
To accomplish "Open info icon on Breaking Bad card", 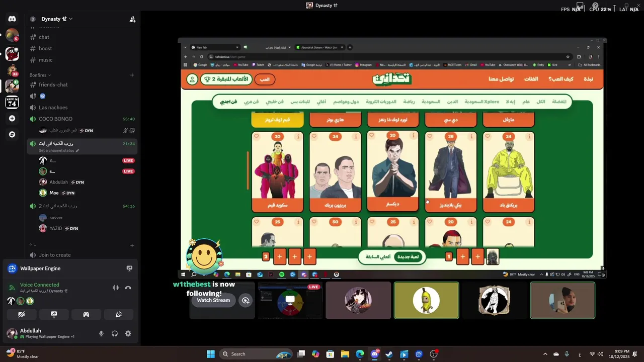I will pyautogui.click(x=529, y=137).
